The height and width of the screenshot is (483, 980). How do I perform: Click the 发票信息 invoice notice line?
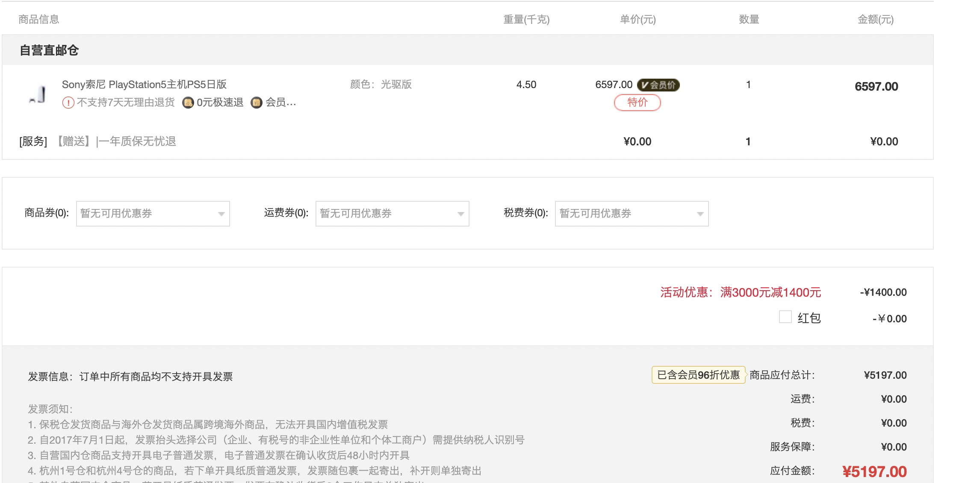pyautogui.click(x=130, y=377)
